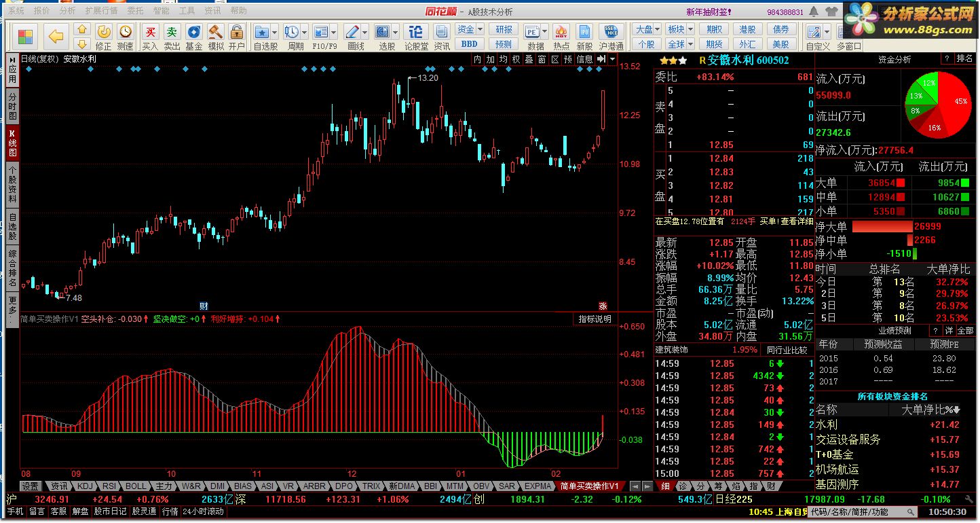Screen dimensions: 980x523
Task: Select the 画线 drawing pencil tool
Action: 352,32
